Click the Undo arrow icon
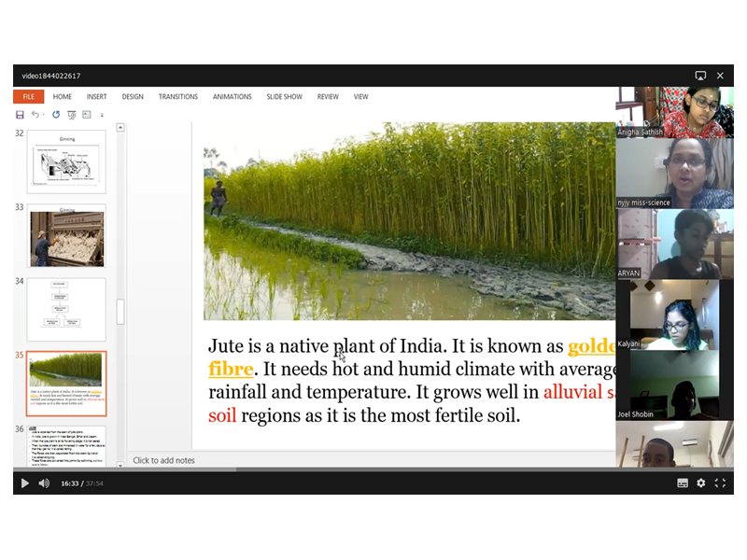Image resolution: width=747 pixels, height=560 pixels. (35, 115)
